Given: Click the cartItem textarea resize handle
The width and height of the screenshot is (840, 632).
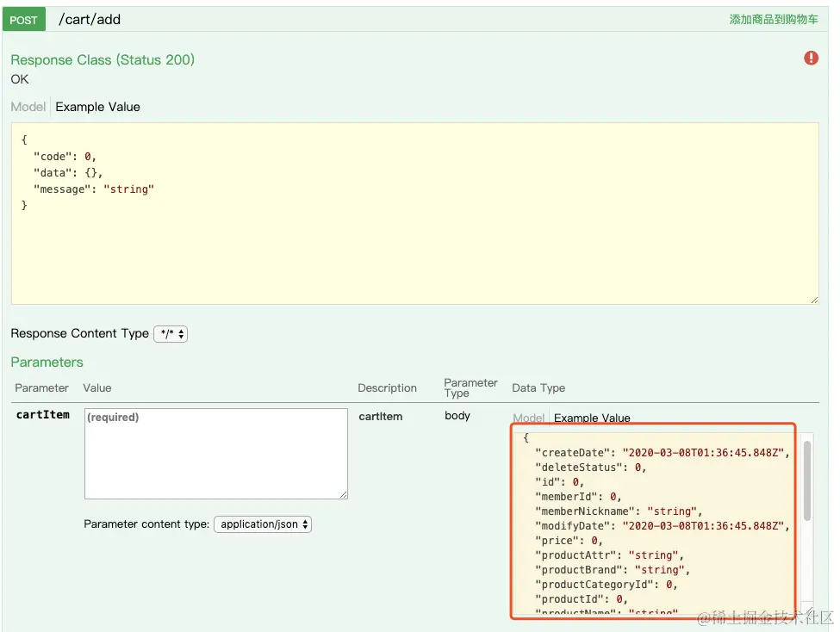Looking at the screenshot, I should [344, 495].
